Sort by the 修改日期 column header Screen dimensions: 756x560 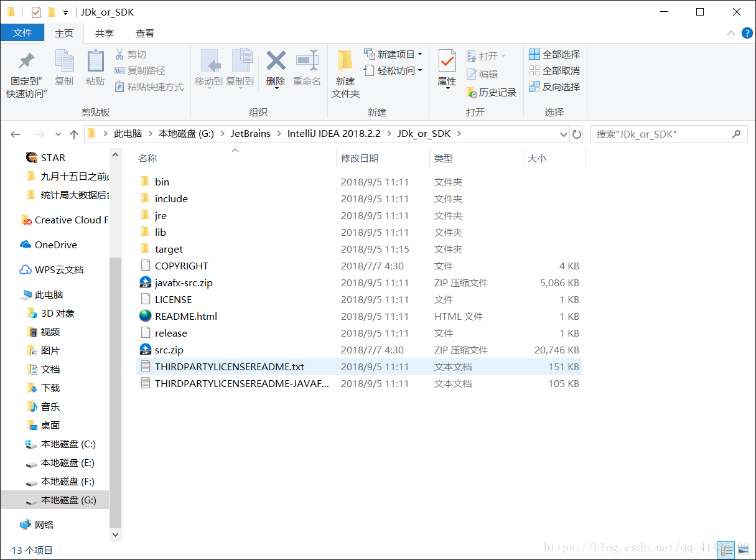pyautogui.click(x=360, y=159)
